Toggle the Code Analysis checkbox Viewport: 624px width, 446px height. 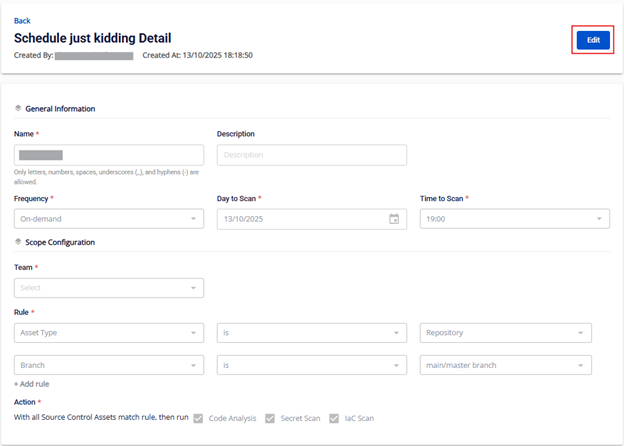[199, 418]
